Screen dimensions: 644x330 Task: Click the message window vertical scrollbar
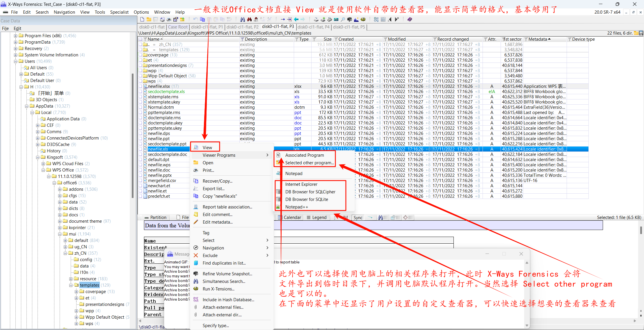pyautogui.click(x=527, y=294)
